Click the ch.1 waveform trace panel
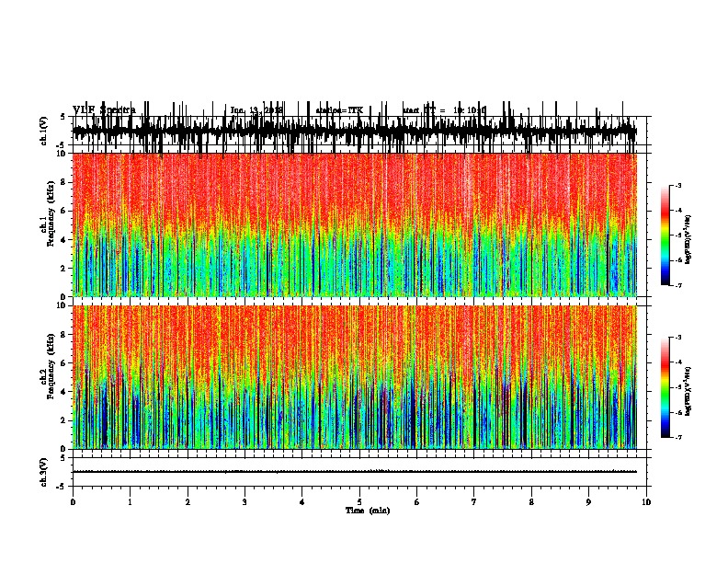Screen dimensions: 728x563 tap(359, 131)
